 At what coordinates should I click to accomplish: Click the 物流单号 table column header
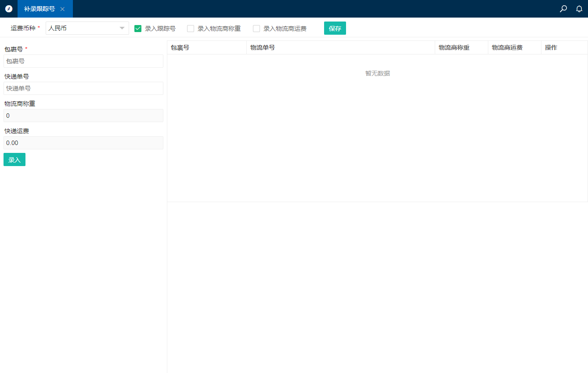(x=263, y=47)
